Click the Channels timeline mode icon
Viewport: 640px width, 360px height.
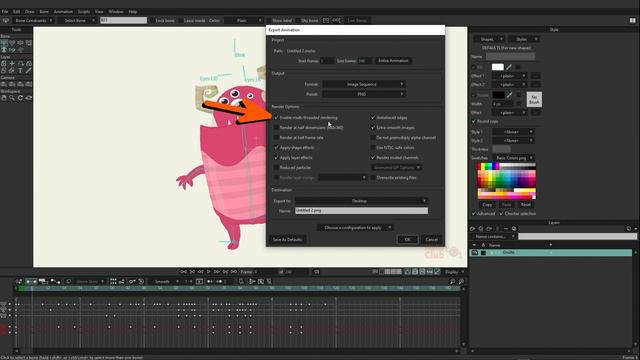pos(31,281)
